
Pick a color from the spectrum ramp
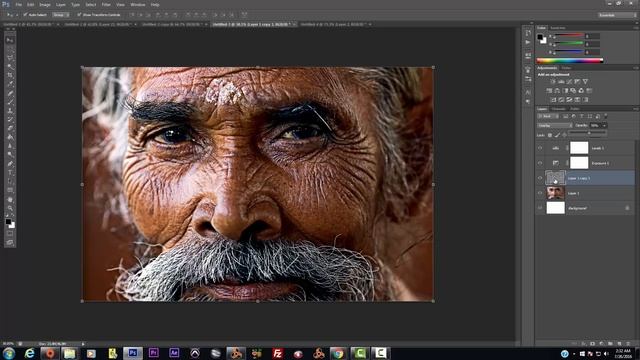[x=570, y=60]
